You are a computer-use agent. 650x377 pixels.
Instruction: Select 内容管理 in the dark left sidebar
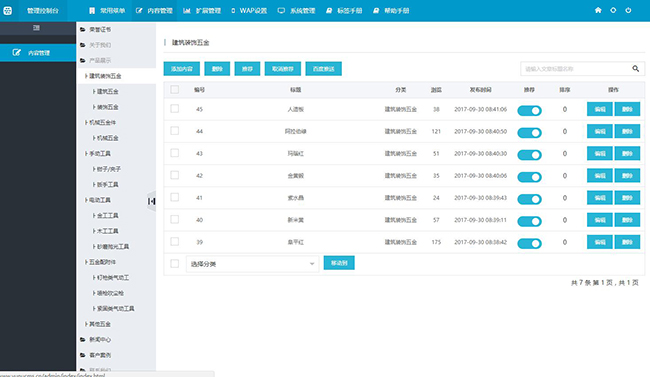(38, 53)
